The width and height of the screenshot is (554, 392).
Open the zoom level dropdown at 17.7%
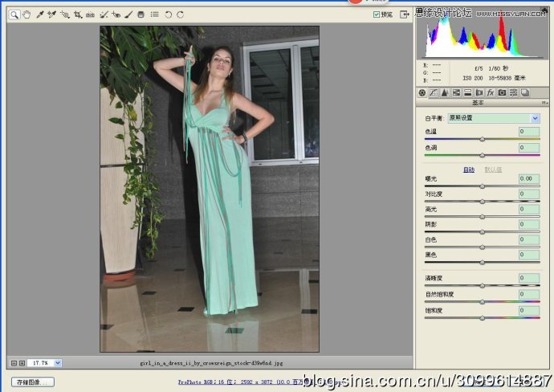pos(58,363)
